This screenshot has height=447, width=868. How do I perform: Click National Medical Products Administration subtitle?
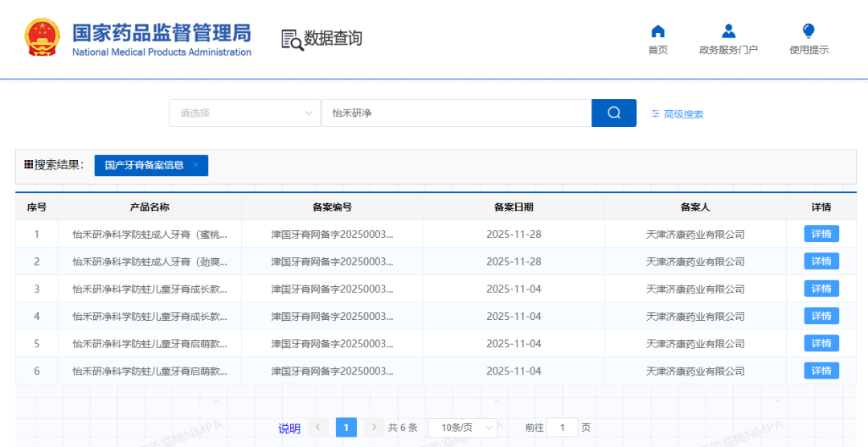[x=162, y=52]
